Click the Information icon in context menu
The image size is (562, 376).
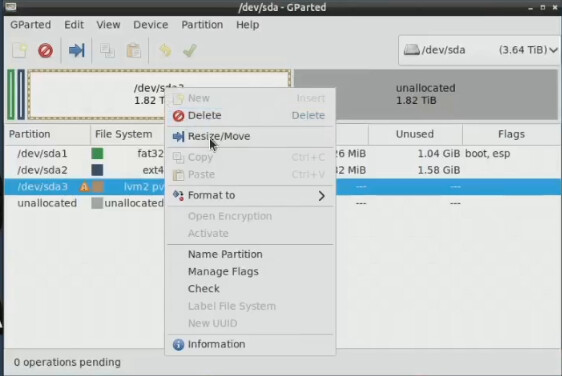178,344
